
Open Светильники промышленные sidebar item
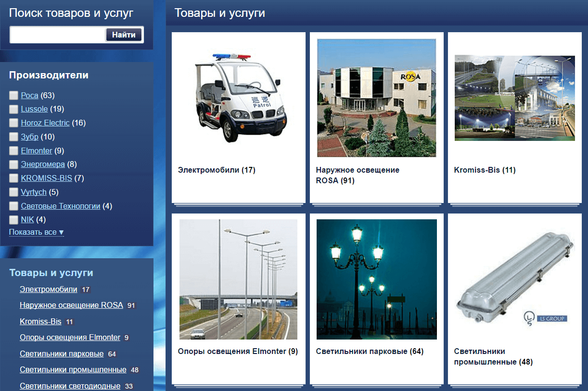tap(73, 369)
